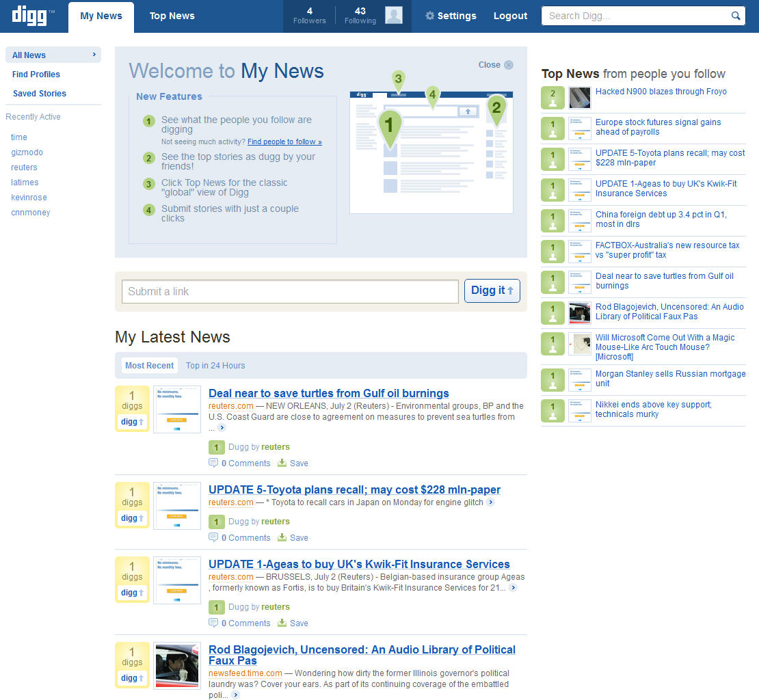Open time in Recently Active list
Viewport: 759px width, 700px height.
19,137
